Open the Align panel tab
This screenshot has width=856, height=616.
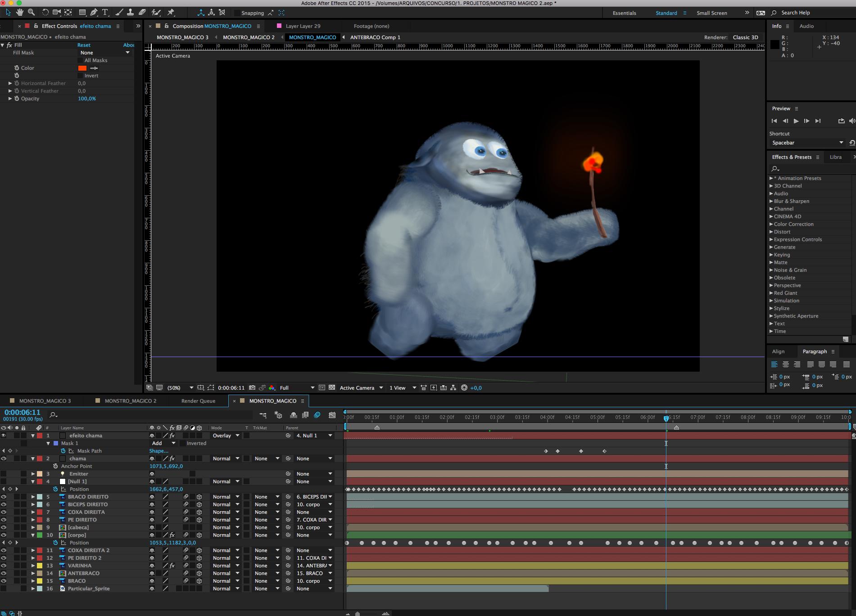[x=778, y=351]
